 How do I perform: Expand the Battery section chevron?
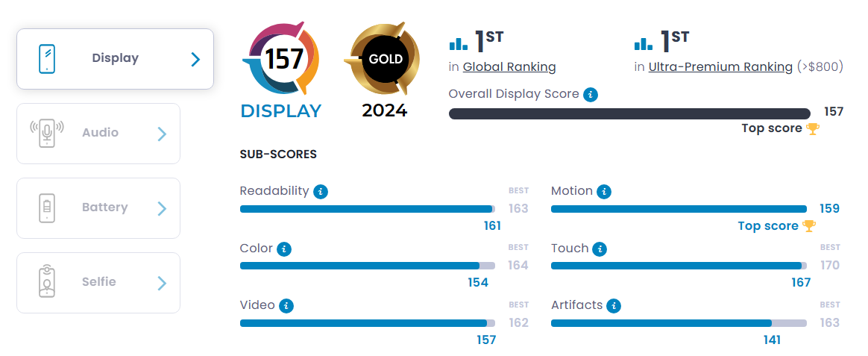(163, 209)
